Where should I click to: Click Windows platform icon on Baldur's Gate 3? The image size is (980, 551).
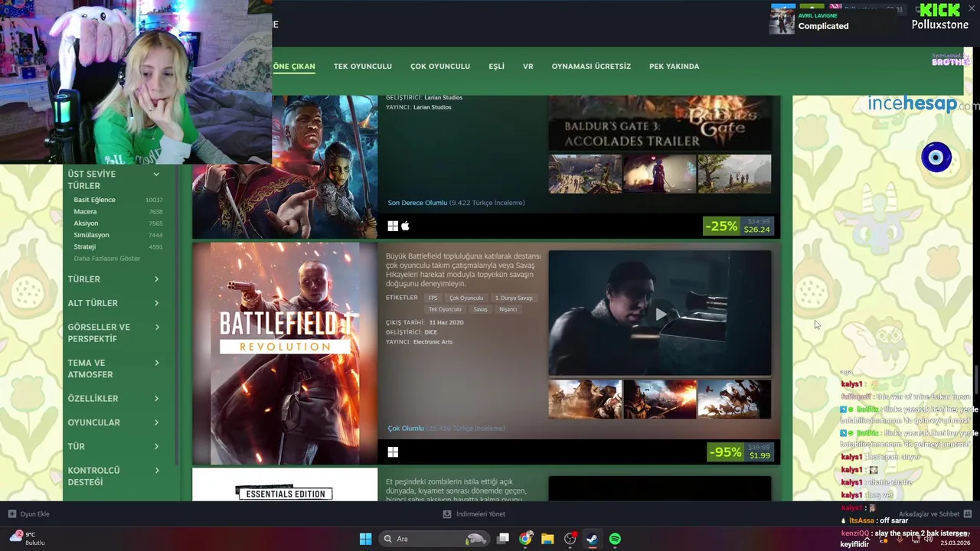393,226
